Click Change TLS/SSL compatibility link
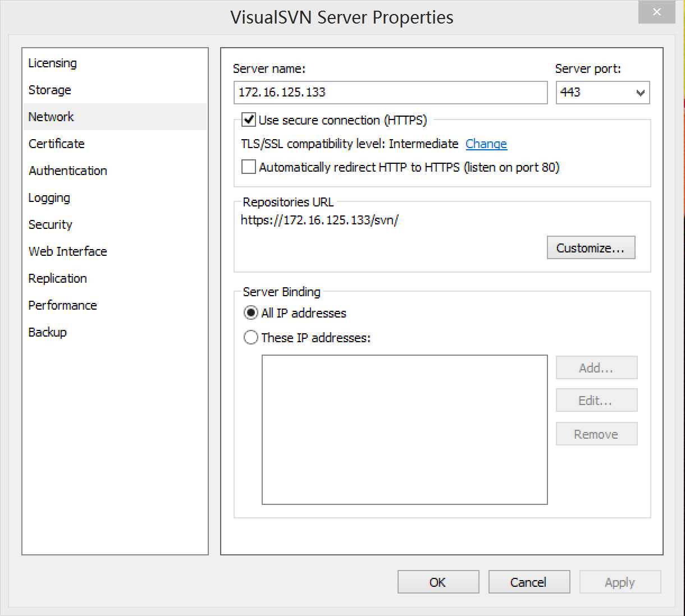This screenshot has height=616, width=685. coord(486,144)
